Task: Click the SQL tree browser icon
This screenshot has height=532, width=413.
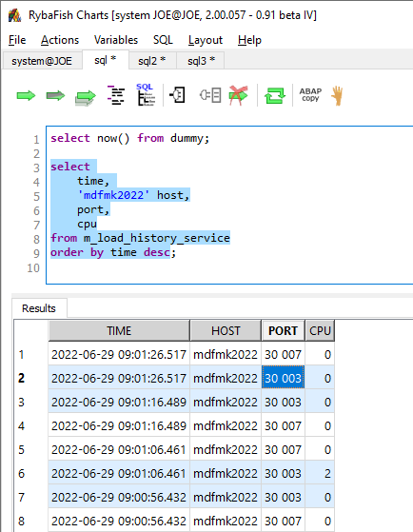Action: 146,94
